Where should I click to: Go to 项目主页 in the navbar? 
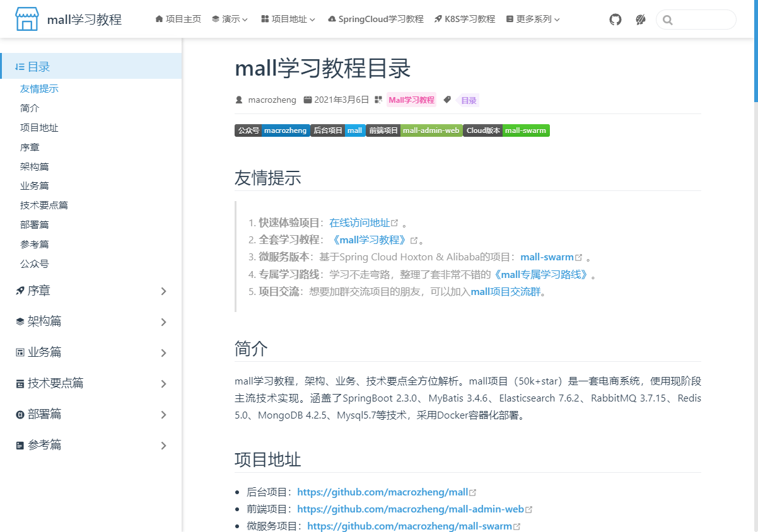(x=178, y=19)
